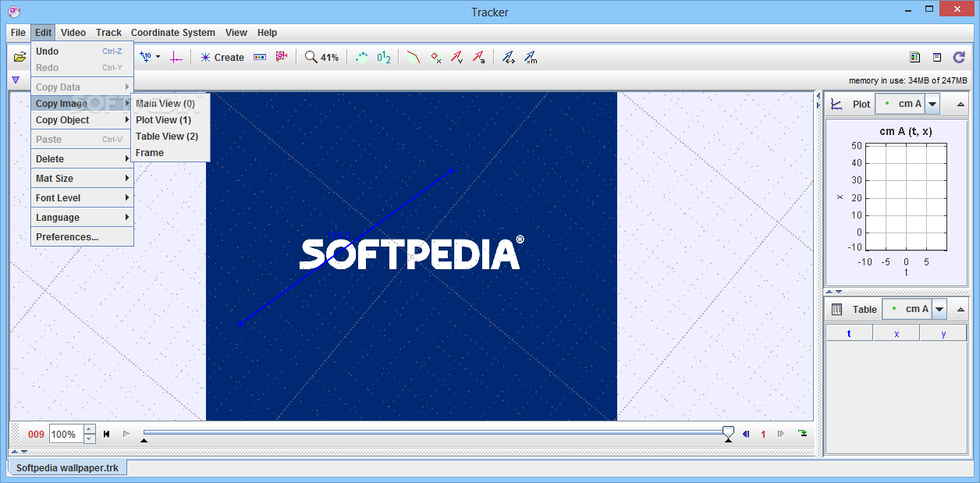
Task: Maximize the Plot panel with up arrow
Action: click(960, 104)
